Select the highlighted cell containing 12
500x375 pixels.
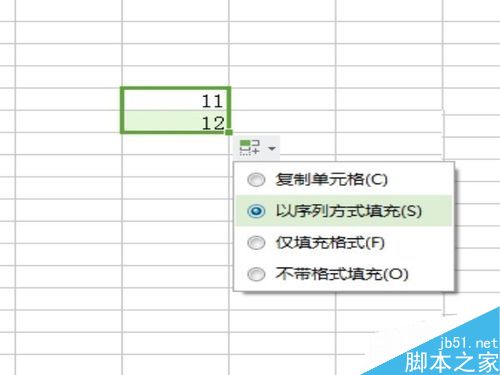pyautogui.click(x=176, y=121)
